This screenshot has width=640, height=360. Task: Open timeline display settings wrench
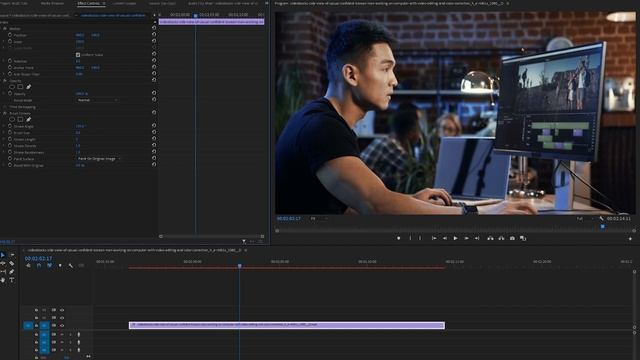pos(71,266)
